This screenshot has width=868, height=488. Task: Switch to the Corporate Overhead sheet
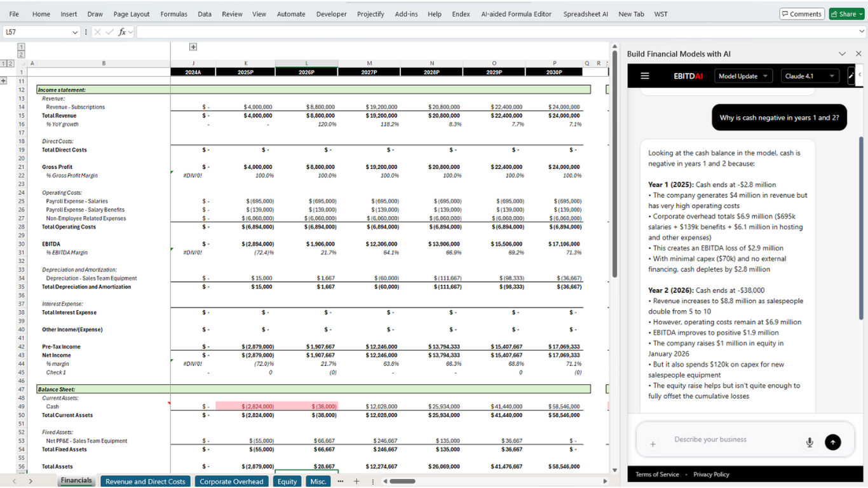point(231,482)
